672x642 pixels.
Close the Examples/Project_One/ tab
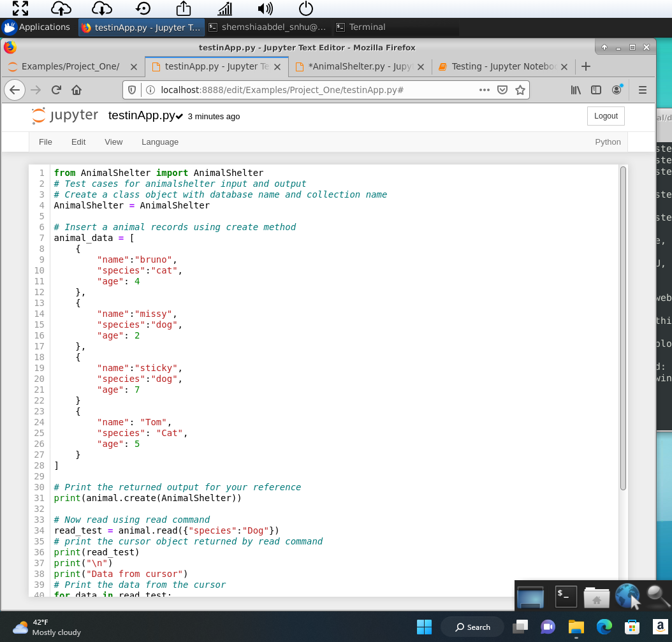click(134, 67)
